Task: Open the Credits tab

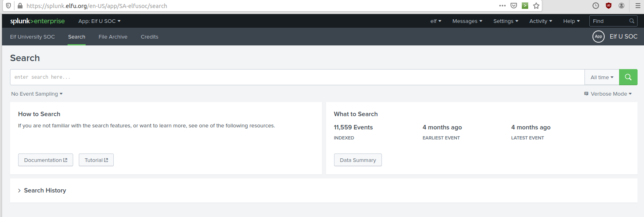Action: tap(150, 37)
